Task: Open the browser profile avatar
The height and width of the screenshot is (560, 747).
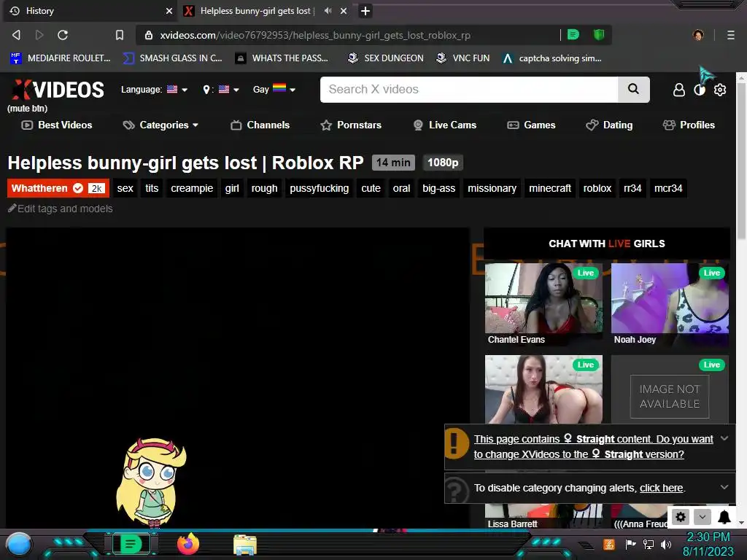Action: click(698, 35)
